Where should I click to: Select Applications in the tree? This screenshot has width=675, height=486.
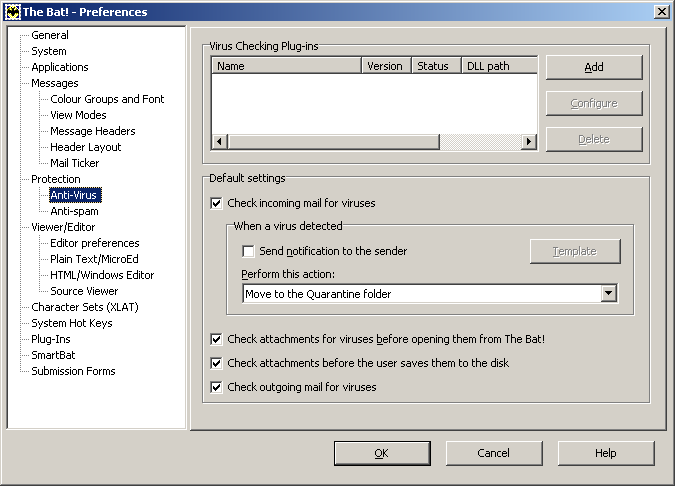point(59,67)
